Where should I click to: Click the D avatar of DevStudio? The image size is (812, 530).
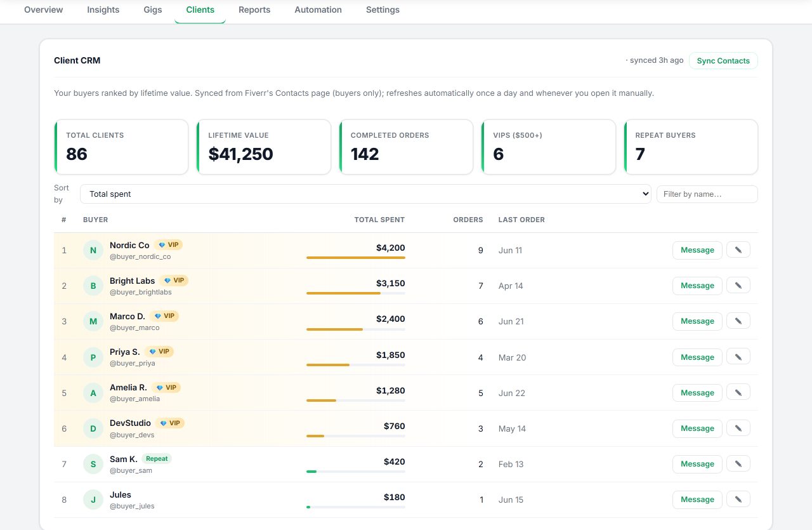93,428
